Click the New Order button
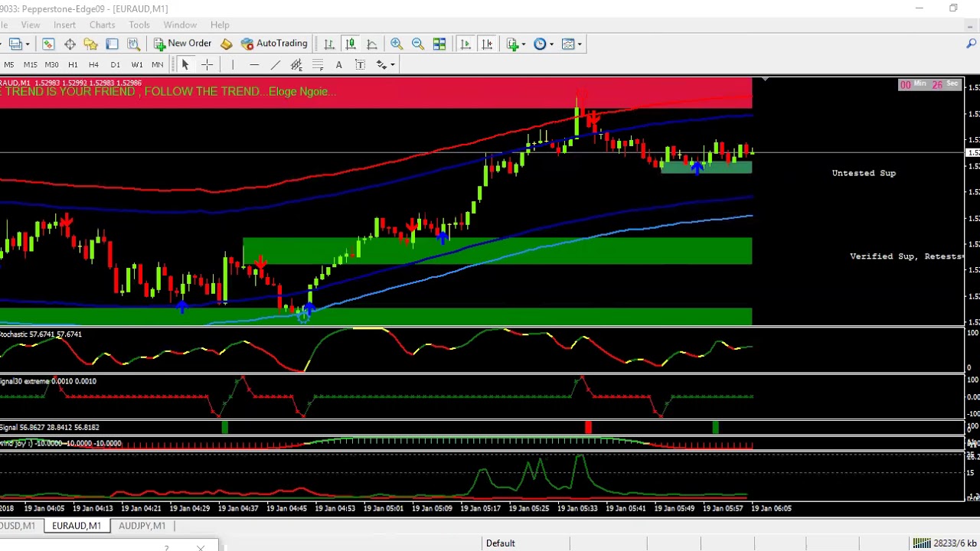The width and height of the screenshot is (980, 551). click(182, 44)
